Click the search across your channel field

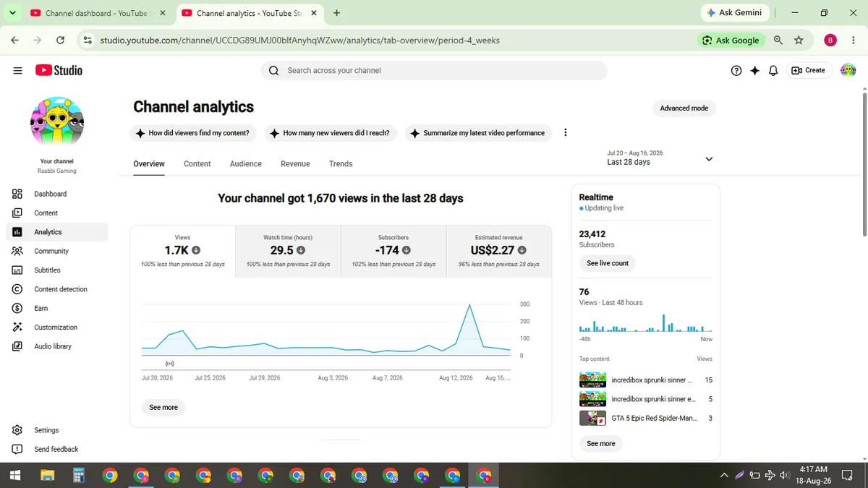(434, 70)
